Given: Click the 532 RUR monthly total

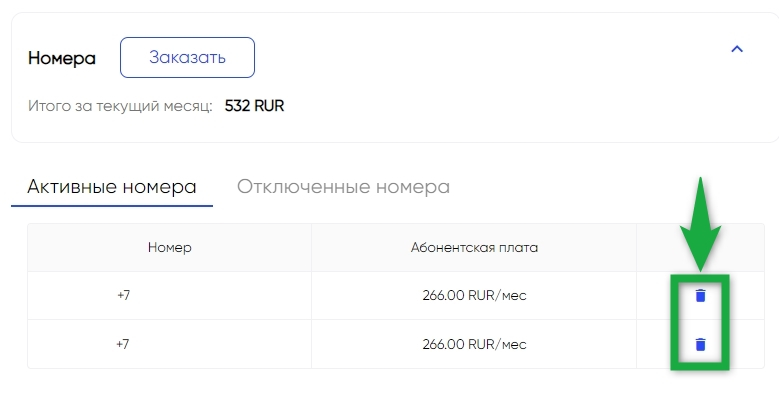Looking at the screenshot, I should (x=254, y=106).
